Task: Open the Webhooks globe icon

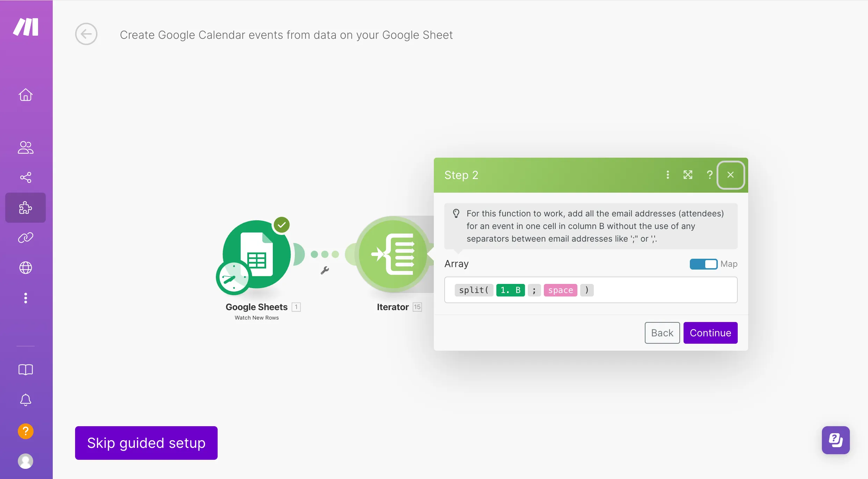Action: [x=25, y=268]
